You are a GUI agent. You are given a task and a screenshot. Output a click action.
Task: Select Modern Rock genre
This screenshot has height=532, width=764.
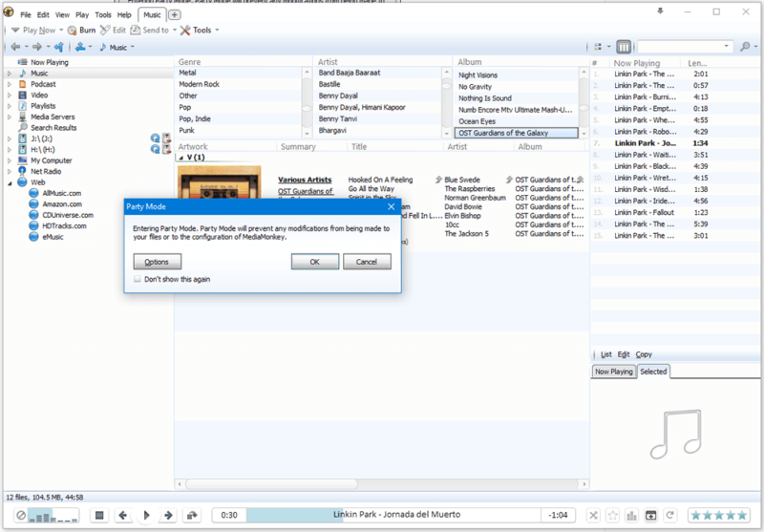coord(200,84)
